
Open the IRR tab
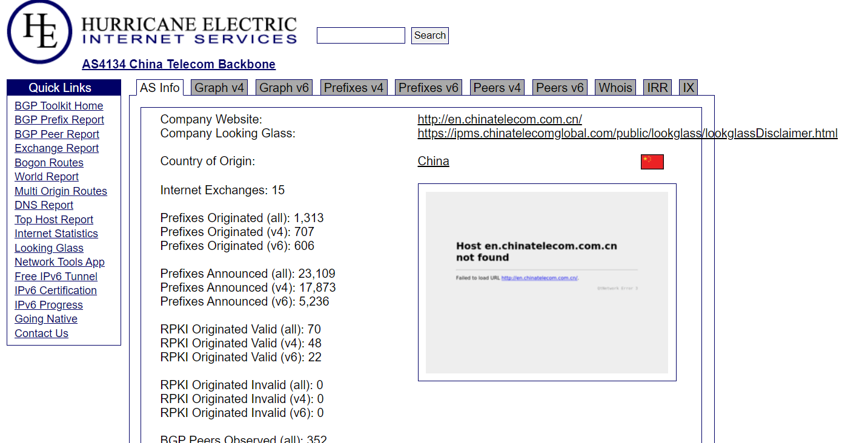click(x=657, y=88)
